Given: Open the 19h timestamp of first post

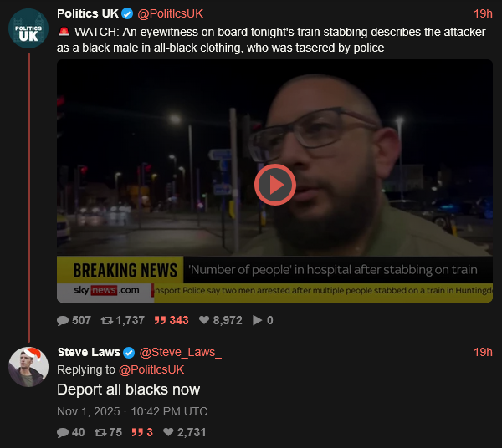Looking at the screenshot, I should [483, 13].
